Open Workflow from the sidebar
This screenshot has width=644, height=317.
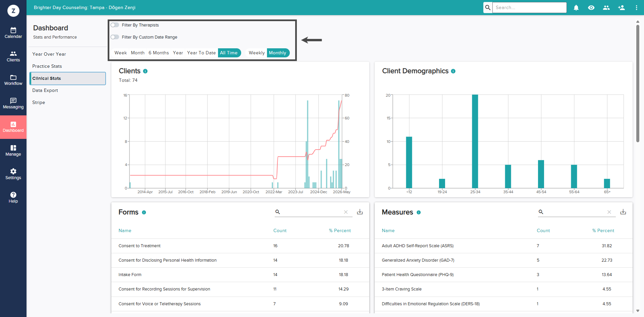coord(13,80)
